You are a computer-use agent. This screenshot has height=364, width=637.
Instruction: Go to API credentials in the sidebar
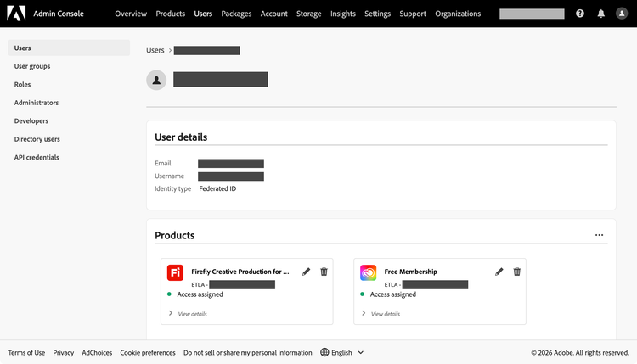click(x=37, y=158)
